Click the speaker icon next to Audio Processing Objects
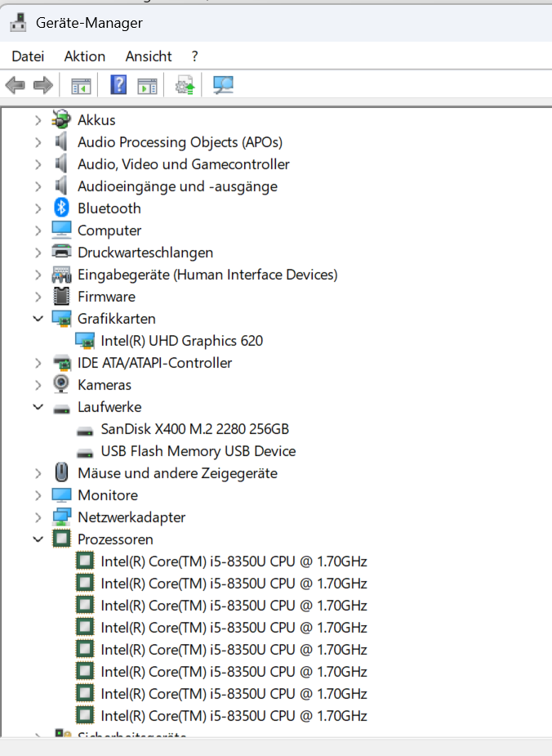This screenshot has width=552, height=756. [61, 141]
